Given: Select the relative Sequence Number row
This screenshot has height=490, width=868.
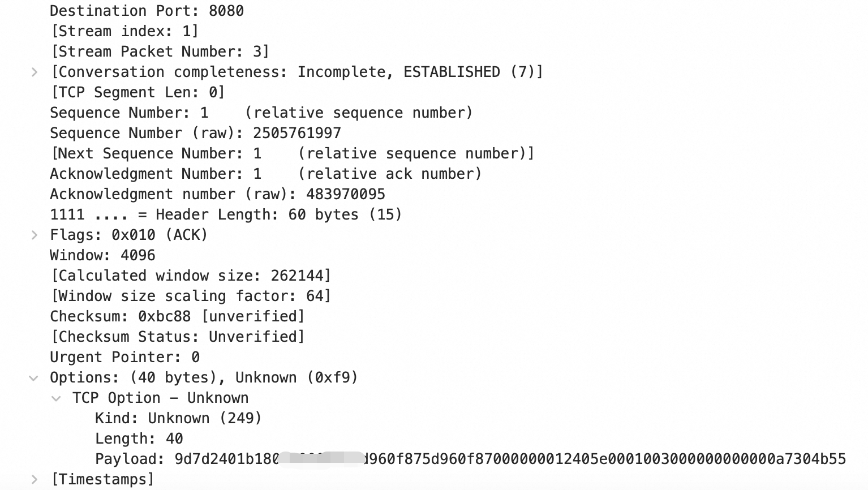Looking at the screenshot, I should [260, 113].
